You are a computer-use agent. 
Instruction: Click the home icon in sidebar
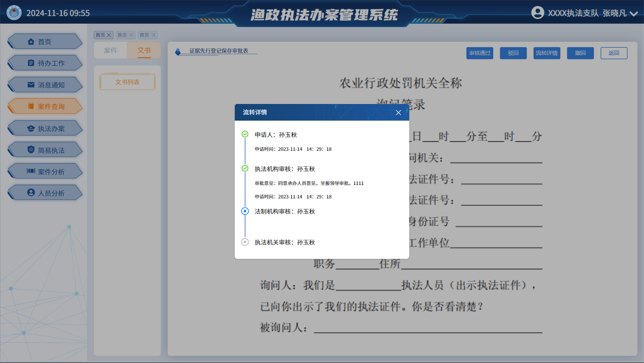click(31, 42)
